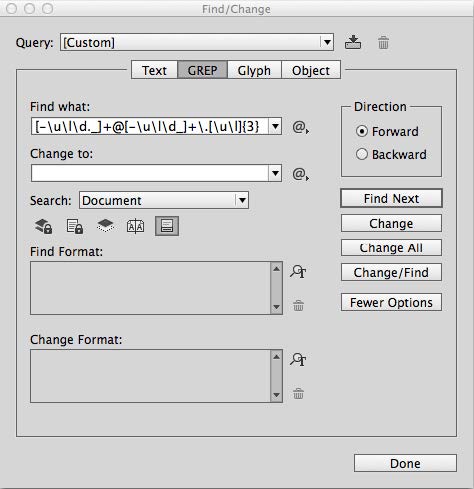Viewport: 474px width, 489px height.
Task: Toggle Include Locked Layers icon
Action: (x=44, y=226)
